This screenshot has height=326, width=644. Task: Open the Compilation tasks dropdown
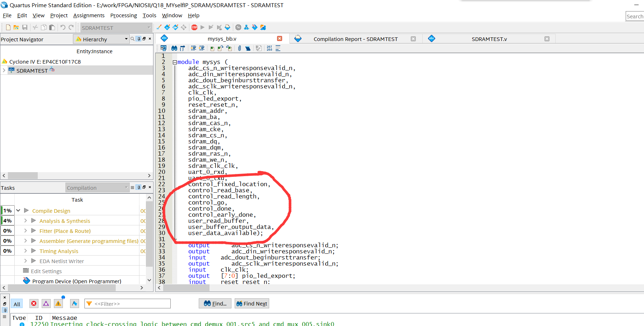(x=126, y=187)
